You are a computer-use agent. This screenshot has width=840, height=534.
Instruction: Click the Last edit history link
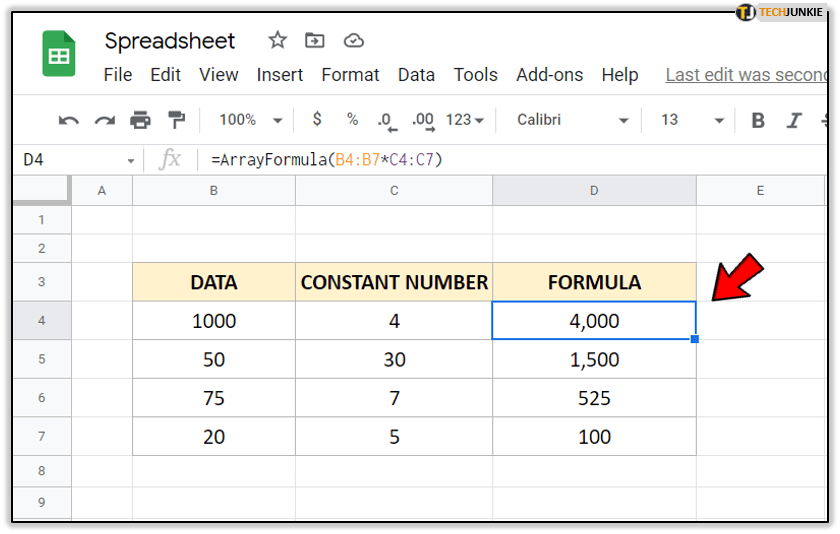(x=745, y=75)
